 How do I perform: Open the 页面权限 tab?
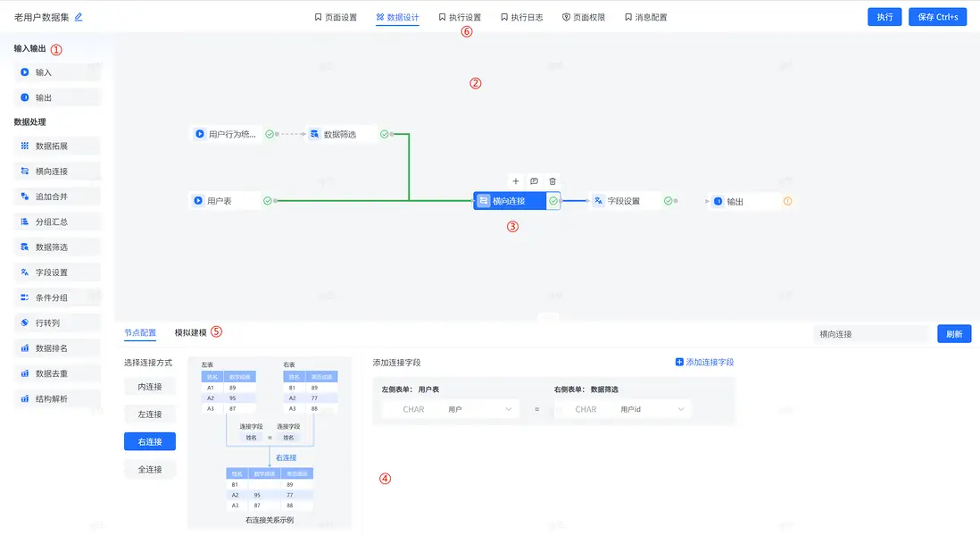(x=584, y=18)
